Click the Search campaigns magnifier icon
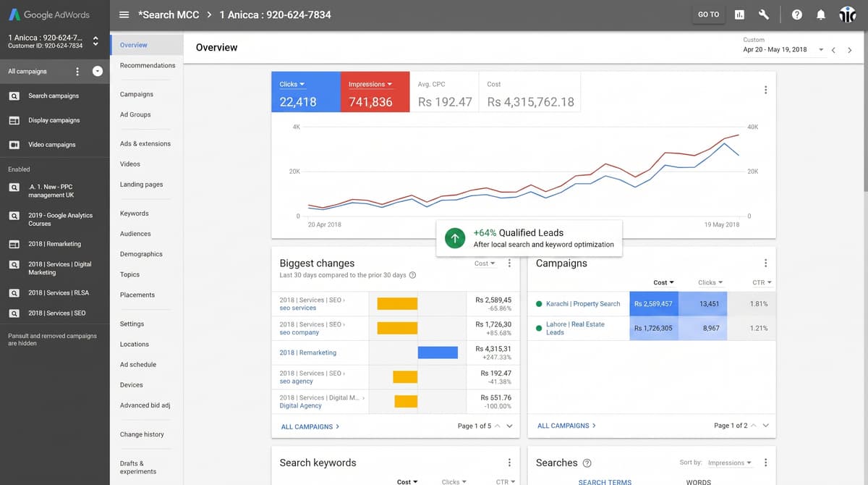 [x=14, y=96]
